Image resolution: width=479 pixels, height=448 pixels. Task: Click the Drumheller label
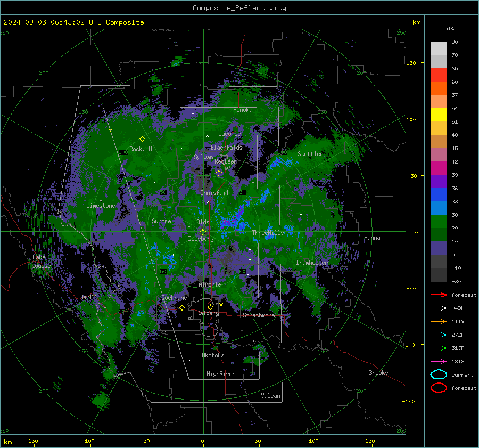pos(312,263)
